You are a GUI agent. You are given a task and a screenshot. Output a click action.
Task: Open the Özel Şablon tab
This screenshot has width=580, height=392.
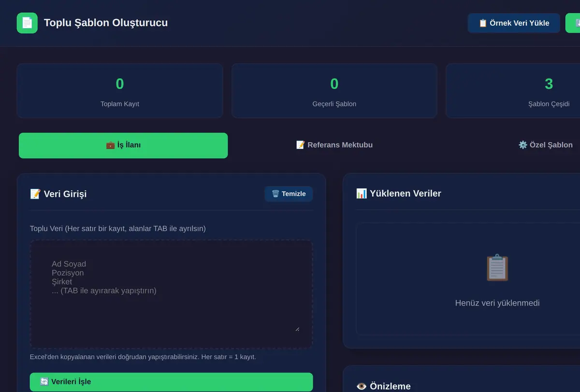click(x=545, y=145)
